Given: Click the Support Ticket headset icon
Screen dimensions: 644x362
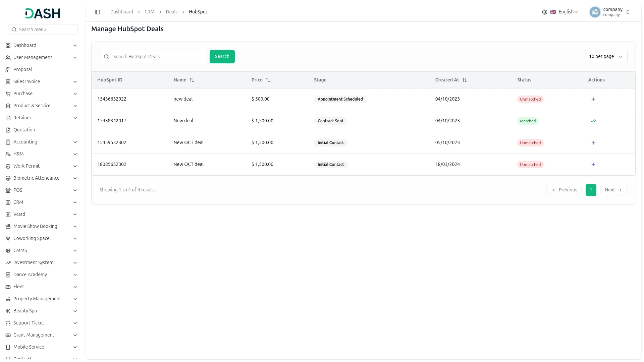Looking at the screenshot, I should pyautogui.click(x=8, y=323).
